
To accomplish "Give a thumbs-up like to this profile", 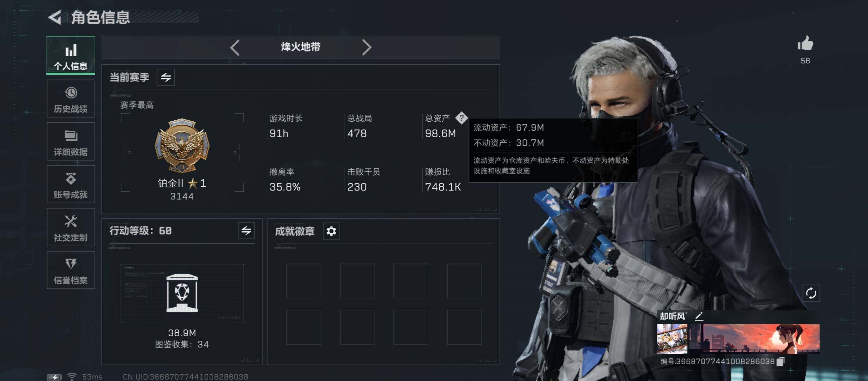I will click(805, 44).
